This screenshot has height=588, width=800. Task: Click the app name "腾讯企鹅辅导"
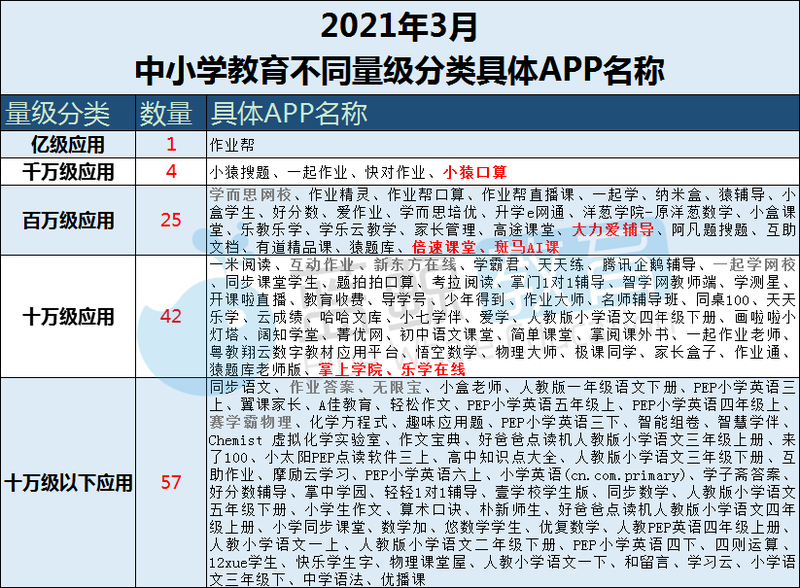[649, 265]
